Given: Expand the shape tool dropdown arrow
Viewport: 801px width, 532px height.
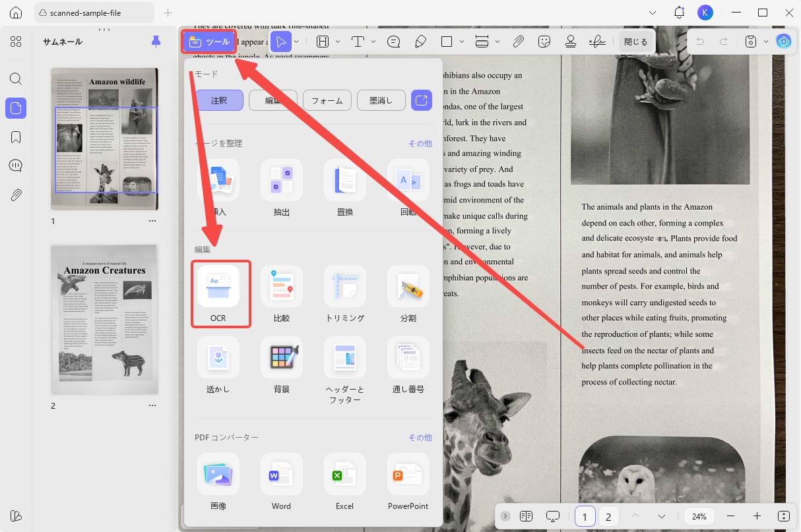Looking at the screenshot, I should tap(462, 42).
